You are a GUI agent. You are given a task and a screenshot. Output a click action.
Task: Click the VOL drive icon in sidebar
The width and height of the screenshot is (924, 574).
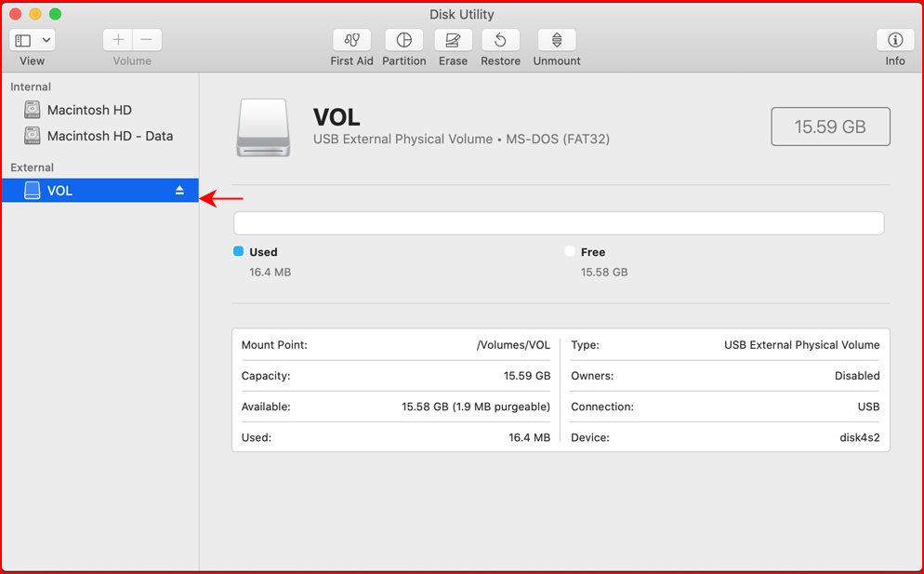pyautogui.click(x=32, y=190)
